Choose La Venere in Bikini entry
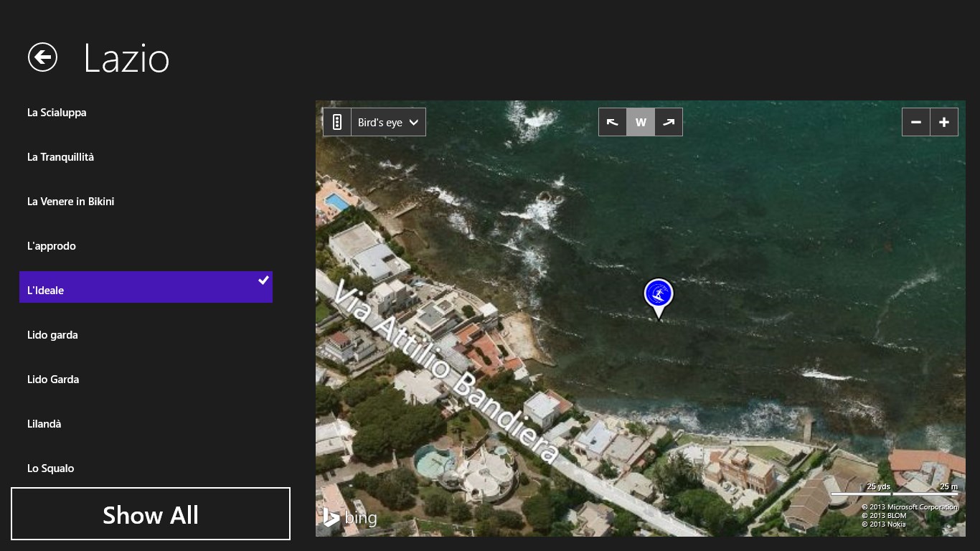The image size is (980, 551). (x=71, y=202)
